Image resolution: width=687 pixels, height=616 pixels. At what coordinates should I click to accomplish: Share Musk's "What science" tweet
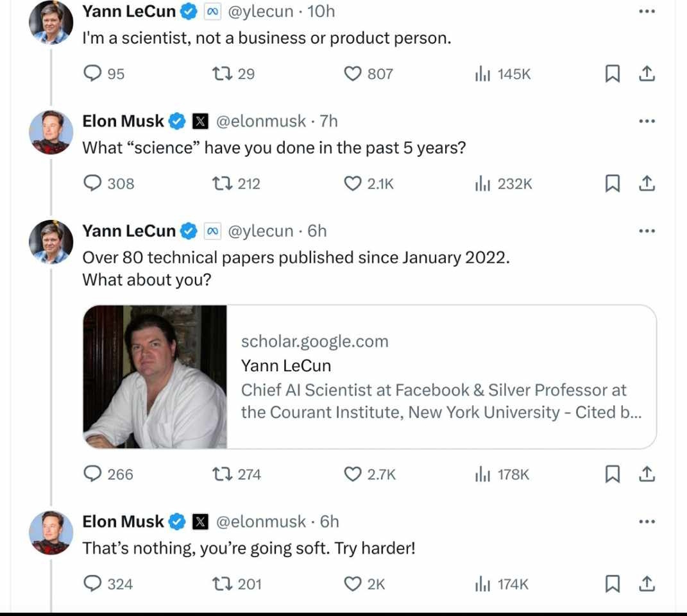pos(647,185)
